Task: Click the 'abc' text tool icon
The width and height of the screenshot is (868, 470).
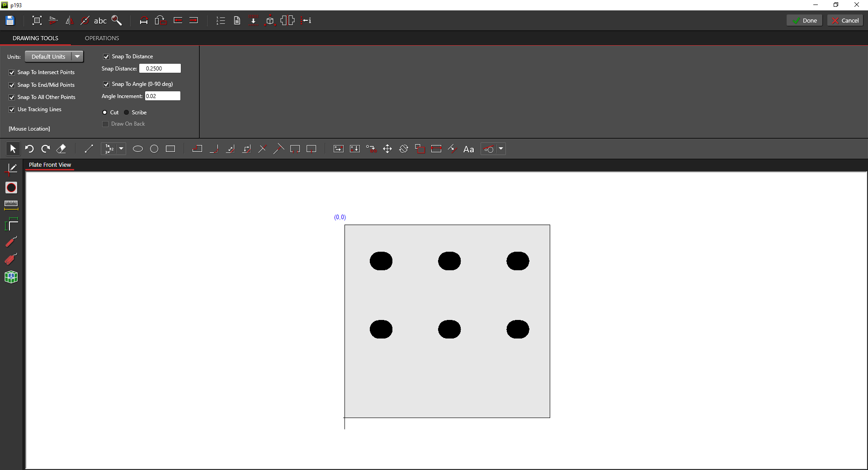Action: [x=100, y=21]
